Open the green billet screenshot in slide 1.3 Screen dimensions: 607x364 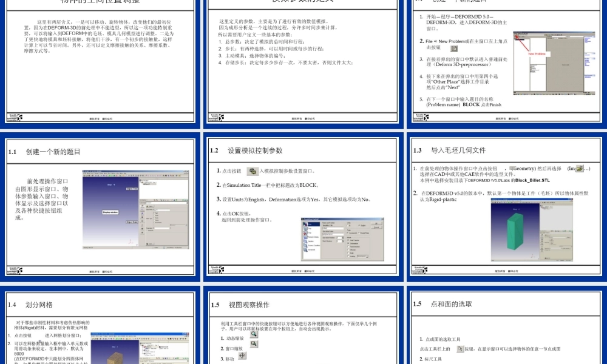point(532,230)
